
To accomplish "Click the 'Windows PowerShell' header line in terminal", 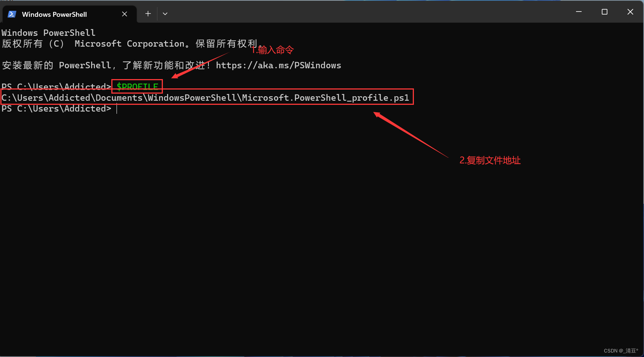I will pos(49,33).
